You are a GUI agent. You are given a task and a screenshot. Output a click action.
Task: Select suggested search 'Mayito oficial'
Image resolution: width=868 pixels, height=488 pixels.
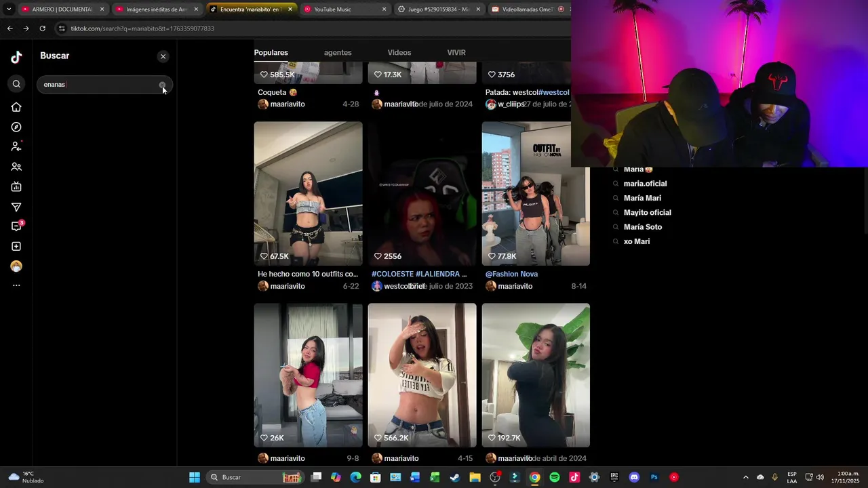click(x=647, y=213)
